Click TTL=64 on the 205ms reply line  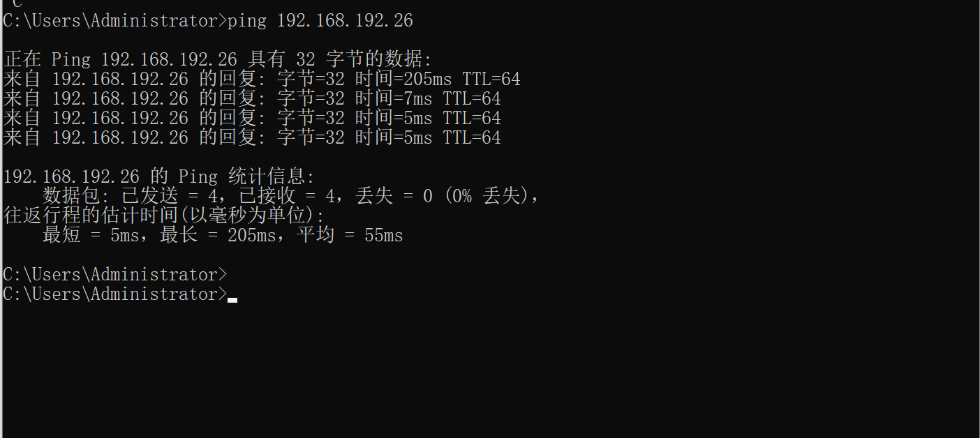[x=491, y=80]
